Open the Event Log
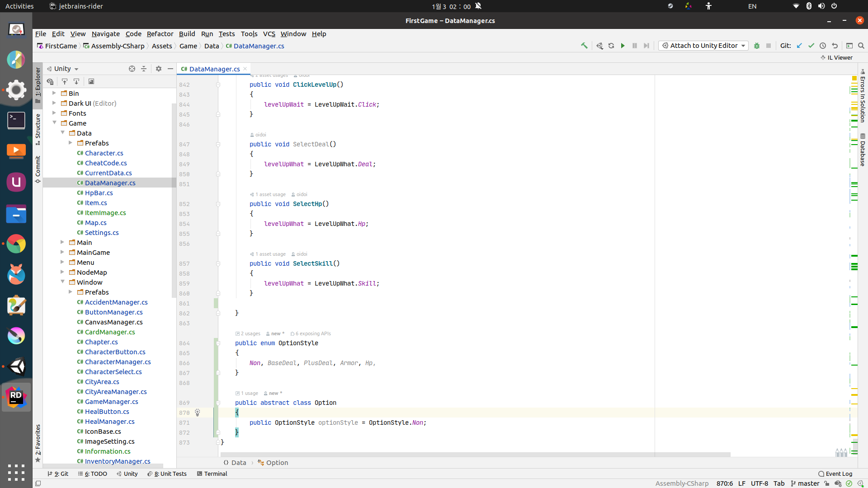The image size is (868, 488). (835, 474)
